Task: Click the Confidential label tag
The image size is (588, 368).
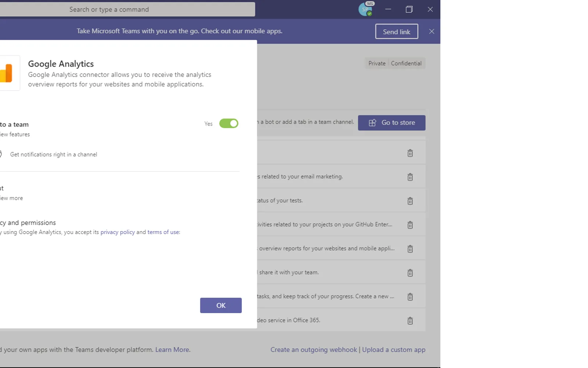Action: 406,63
